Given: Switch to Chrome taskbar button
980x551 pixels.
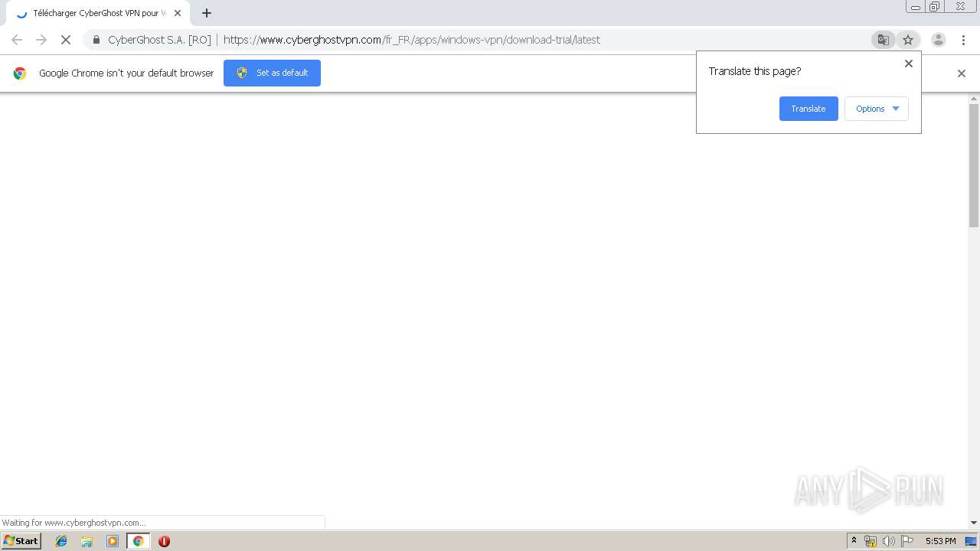Looking at the screenshot, I should pos(139,541).
